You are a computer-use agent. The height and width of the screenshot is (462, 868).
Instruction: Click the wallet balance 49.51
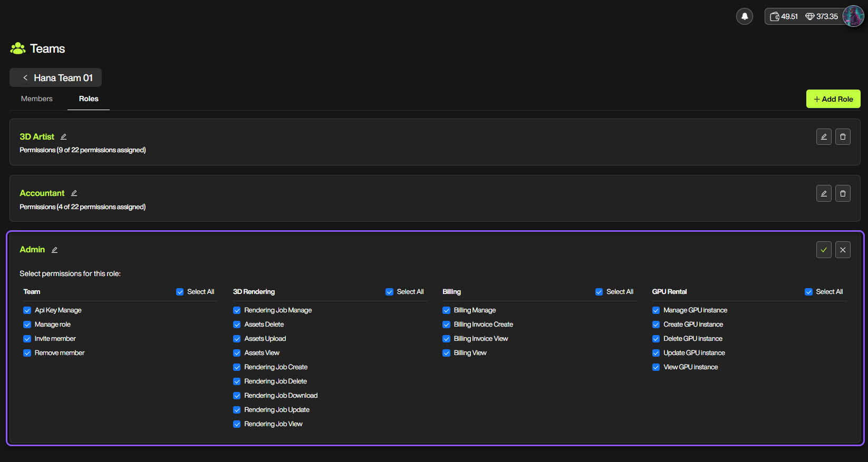click(x=784, y=17)
